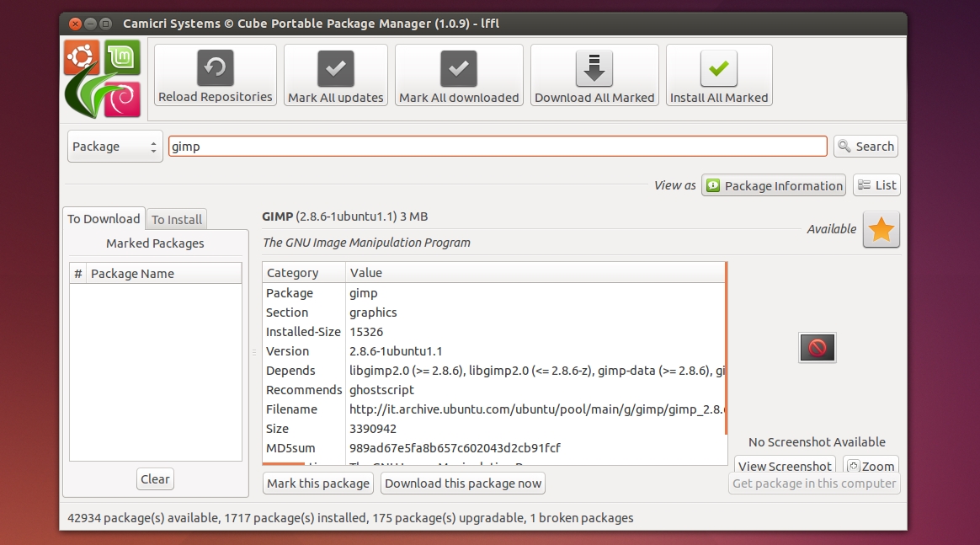This screenshot has width=980, height=545.
Task: Select the Depends row listing libgimp2.0
Action: [493, 371]
